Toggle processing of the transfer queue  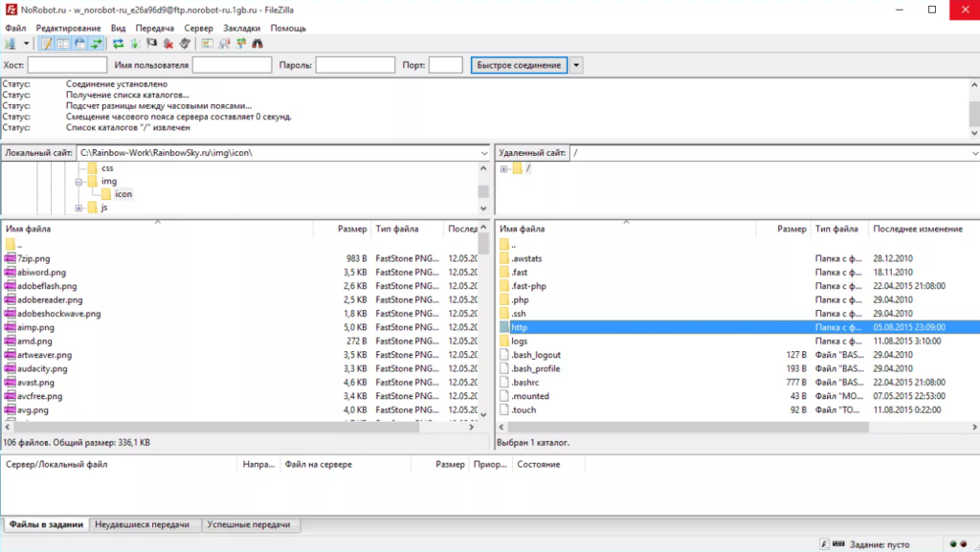(134, 44)
